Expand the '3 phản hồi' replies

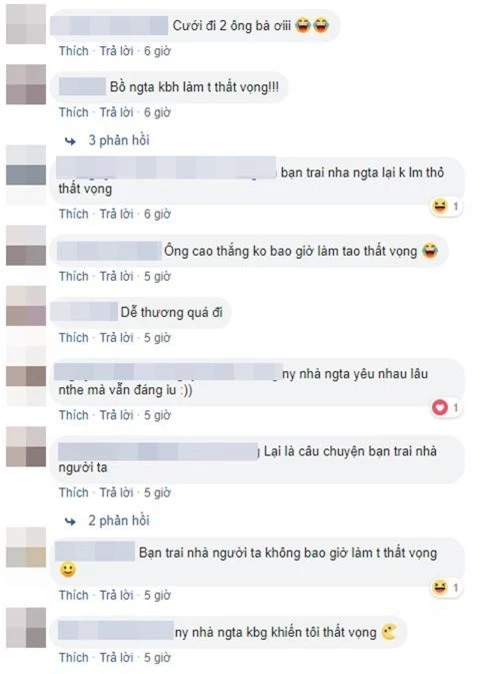pos(119,141)
